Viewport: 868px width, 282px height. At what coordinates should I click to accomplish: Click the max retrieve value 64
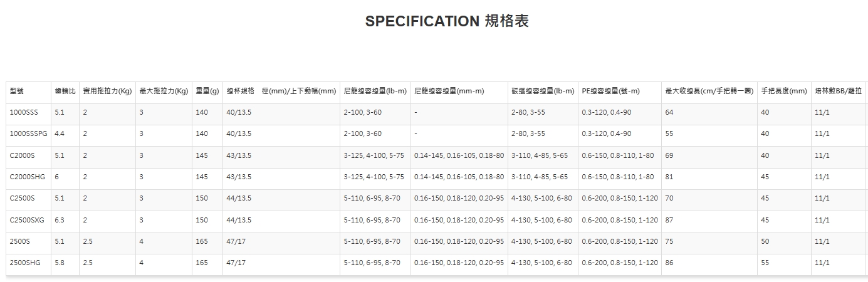669,113
